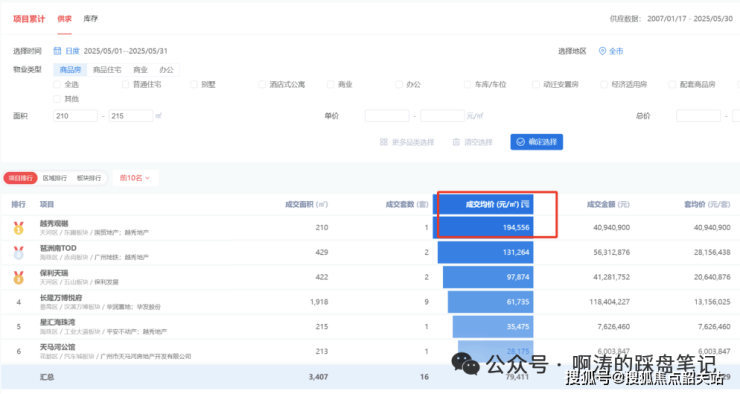
Task: Select the 商业 tab in 物业类型 bar
Action: [140, 69]
